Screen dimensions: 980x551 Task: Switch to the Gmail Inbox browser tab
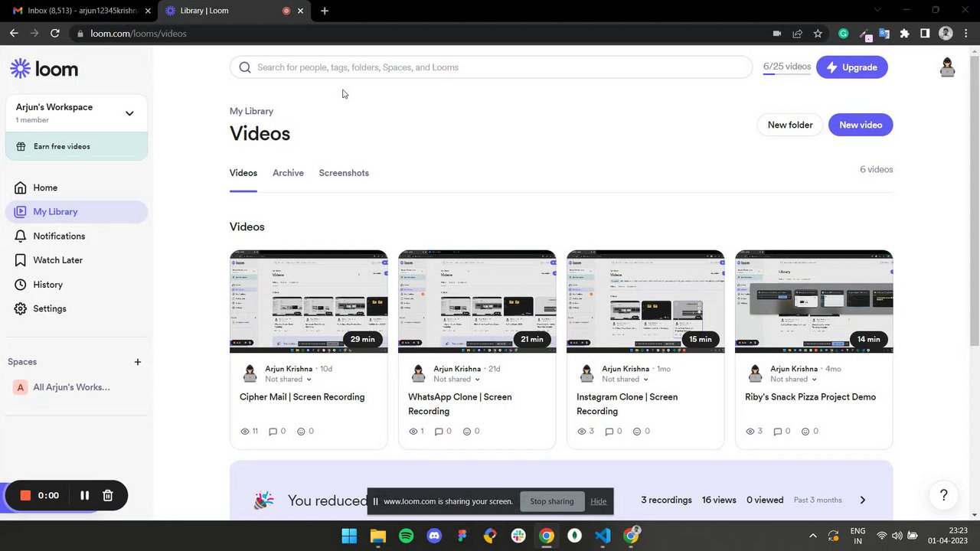click(x=80, y=11)
